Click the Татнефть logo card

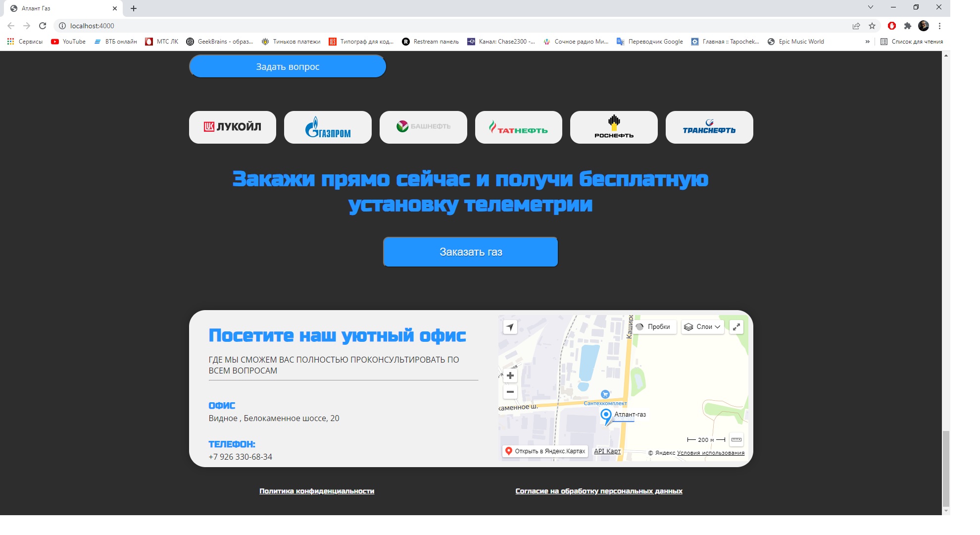[x=519, y=127]
